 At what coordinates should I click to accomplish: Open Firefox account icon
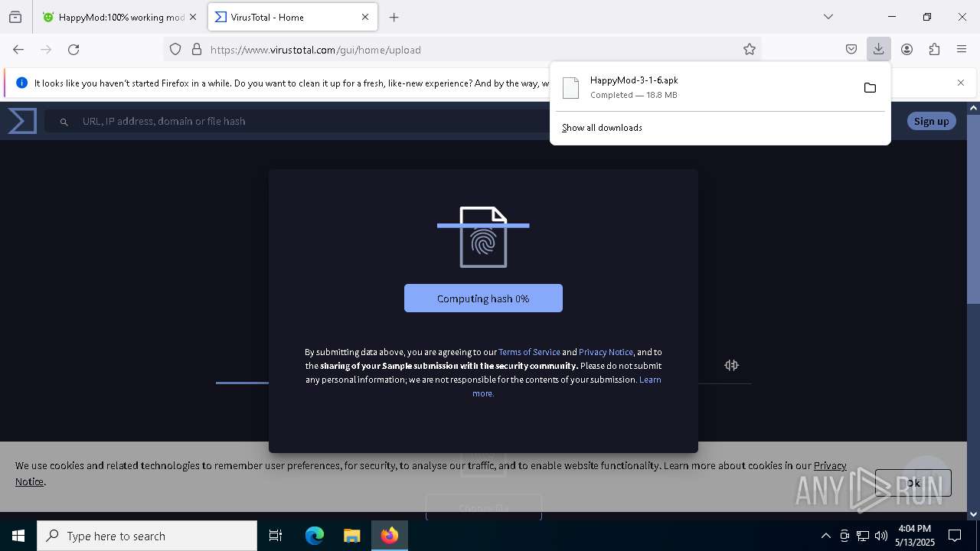906,49
